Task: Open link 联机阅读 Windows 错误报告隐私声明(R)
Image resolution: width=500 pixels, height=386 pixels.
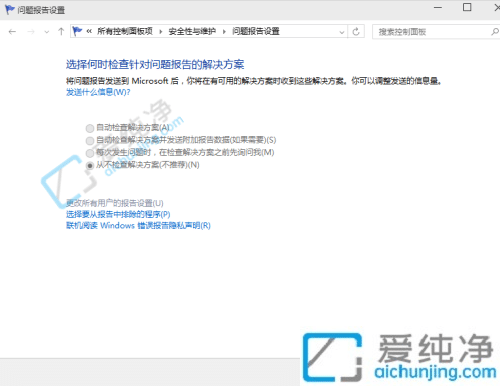Action: [x=138, y=225]
